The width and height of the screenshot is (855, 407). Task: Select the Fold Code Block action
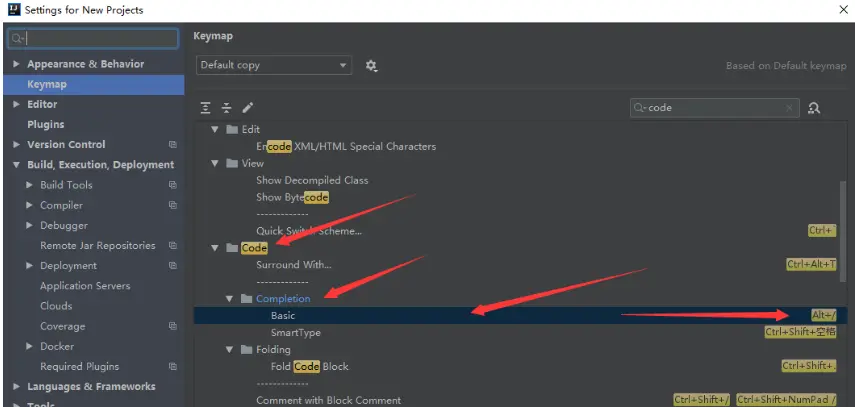coord(515,366)
